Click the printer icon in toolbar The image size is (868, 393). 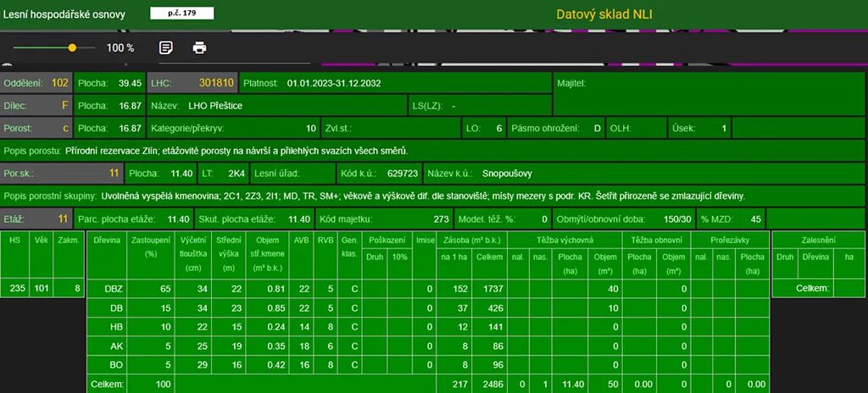(199, 47)
